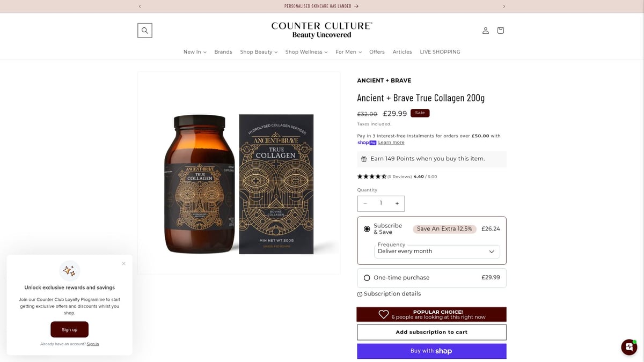The image size is (644, 362).
Task: Click the clock icon beside Subscription details
Action: tap(360, 294)
